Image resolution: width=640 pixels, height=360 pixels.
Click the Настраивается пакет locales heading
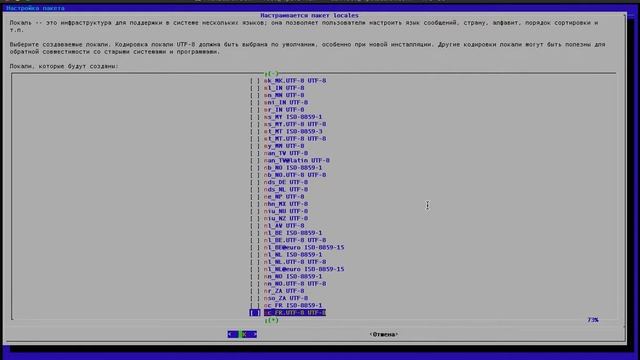point(309,16)
